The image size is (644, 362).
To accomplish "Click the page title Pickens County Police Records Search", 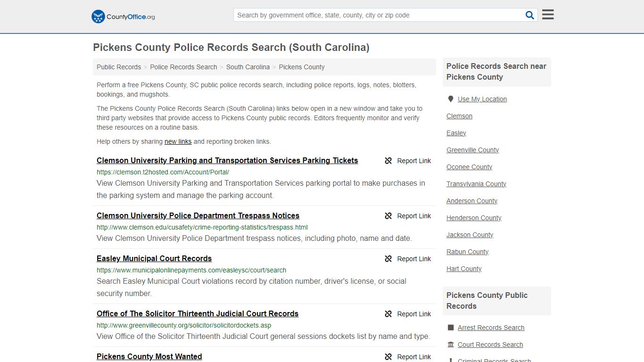I will pos(231,48).
